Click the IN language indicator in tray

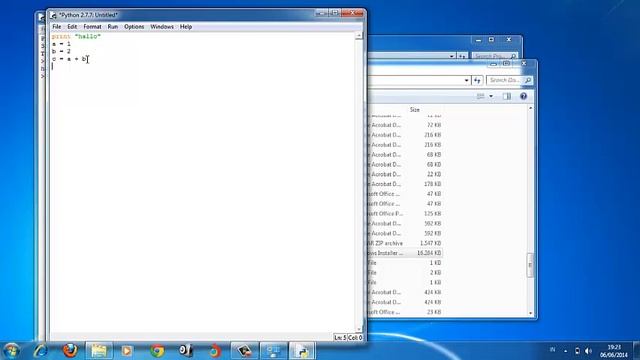(x=552, y=350)
